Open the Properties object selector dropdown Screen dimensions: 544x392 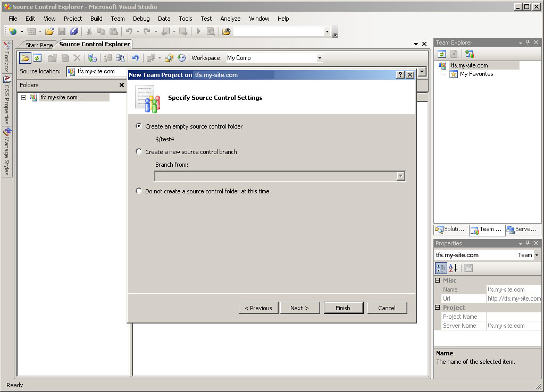[537, 255]
